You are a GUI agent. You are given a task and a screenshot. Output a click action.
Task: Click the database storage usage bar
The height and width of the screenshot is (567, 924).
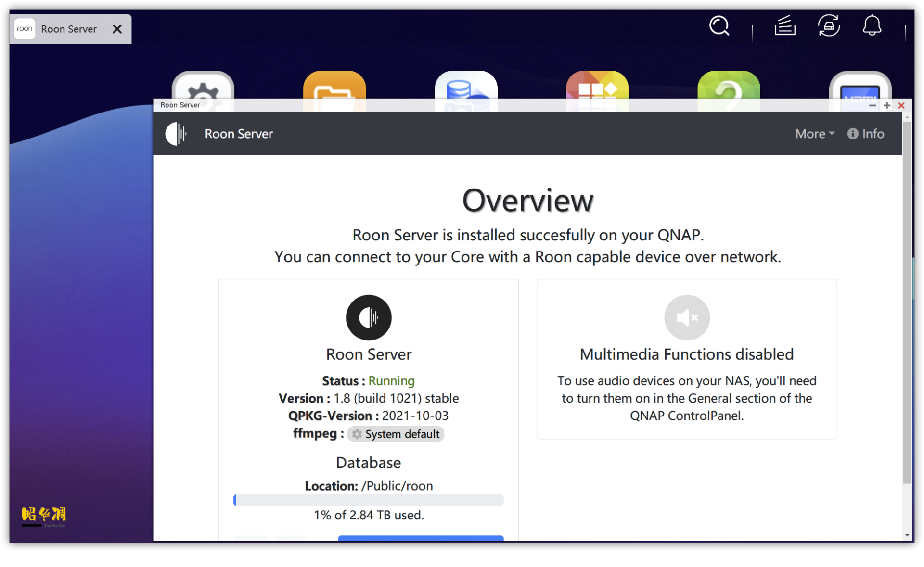tap(368, 500)
